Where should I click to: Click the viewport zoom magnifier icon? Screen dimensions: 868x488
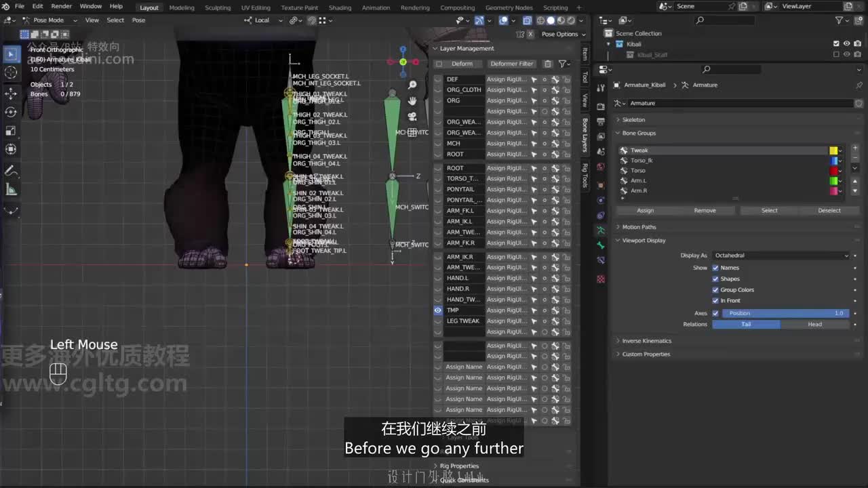coord(412,85)
